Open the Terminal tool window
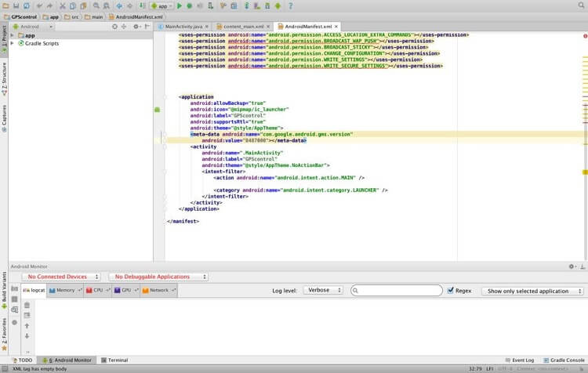 point(114,360)
